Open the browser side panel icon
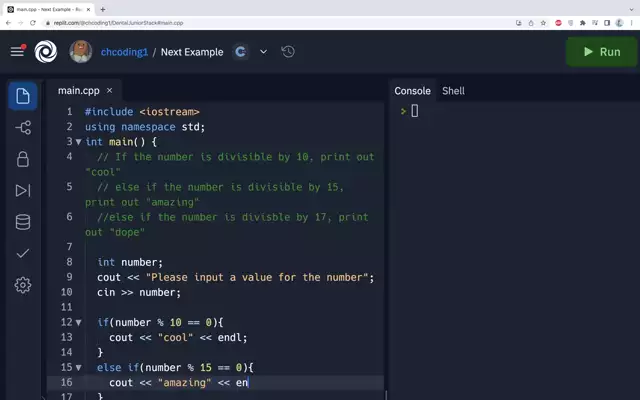Screen dimensions: 640x400 pyautogui.click(x=607, y=23)
